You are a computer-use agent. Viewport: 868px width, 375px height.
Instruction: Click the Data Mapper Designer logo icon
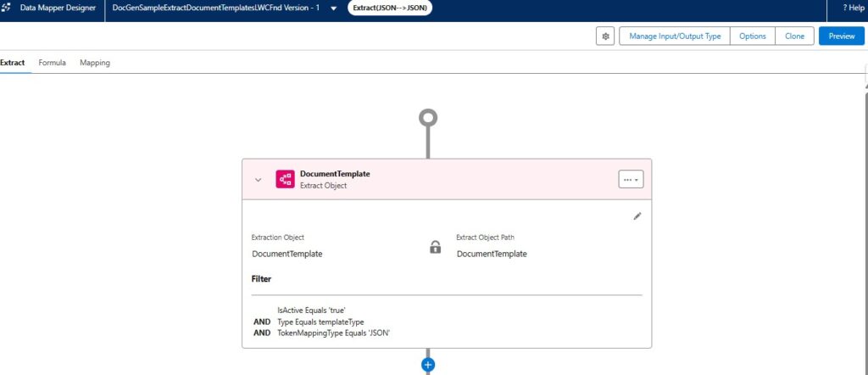(x=7, y=8)
